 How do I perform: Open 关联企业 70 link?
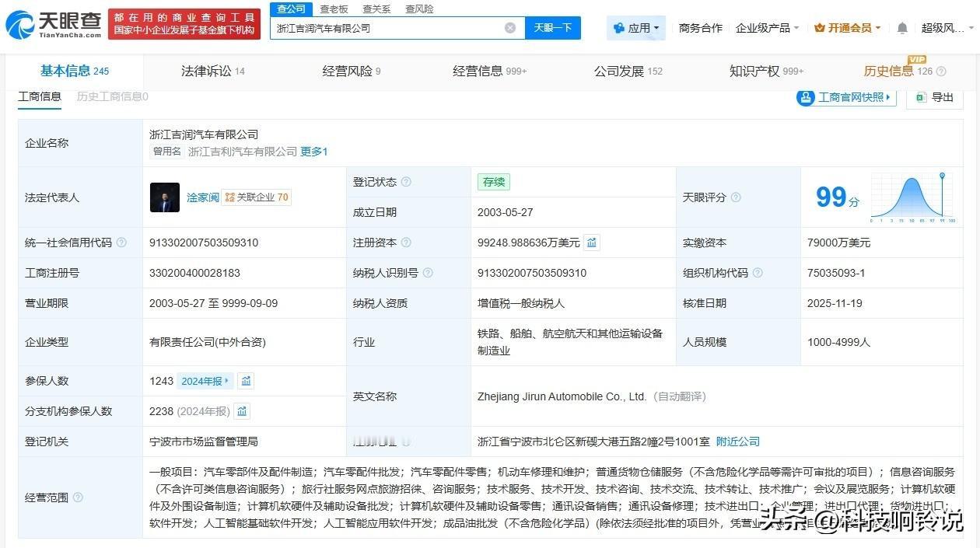tap(257, 197)
